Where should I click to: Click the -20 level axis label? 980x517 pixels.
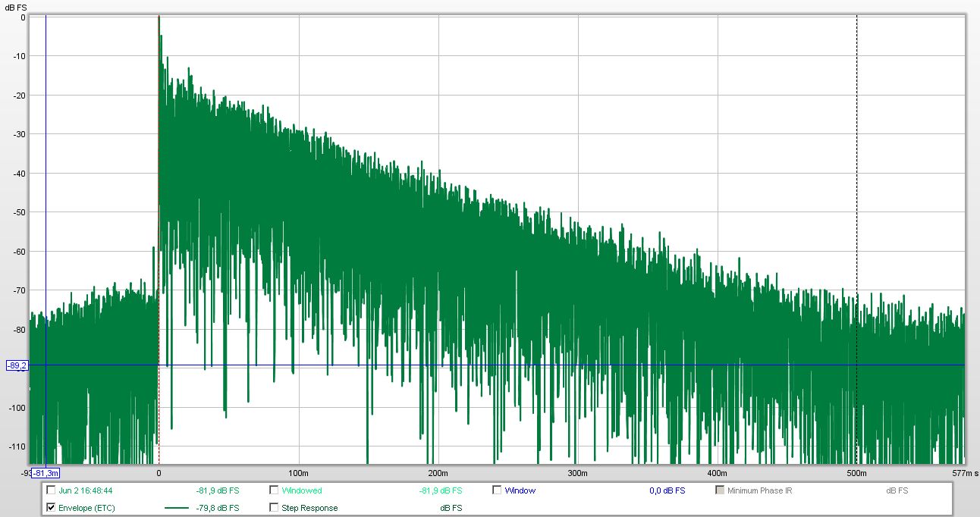[x=20, y=96]
